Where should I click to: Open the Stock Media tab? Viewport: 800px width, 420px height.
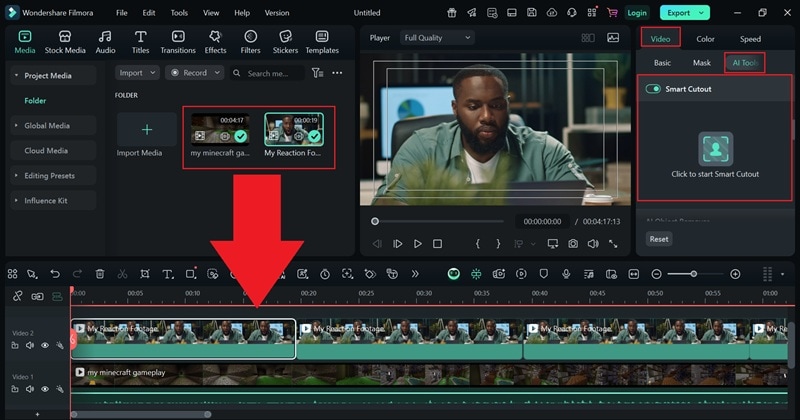[x=65, y=42]
